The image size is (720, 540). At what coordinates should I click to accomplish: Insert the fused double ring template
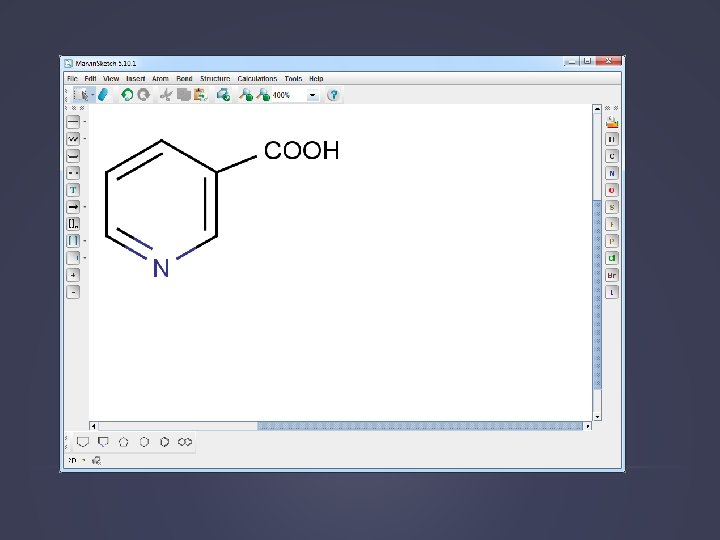click(185, 442)
